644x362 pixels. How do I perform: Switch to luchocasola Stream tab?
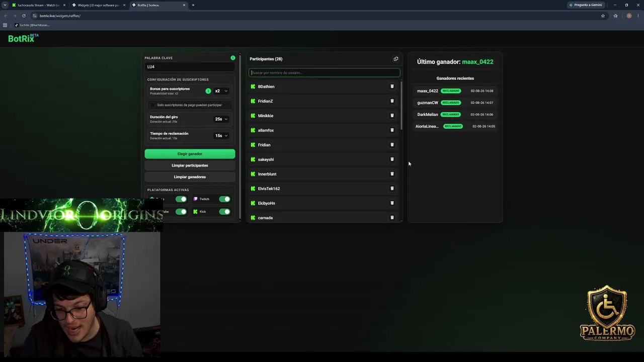[x=38, y=5]
